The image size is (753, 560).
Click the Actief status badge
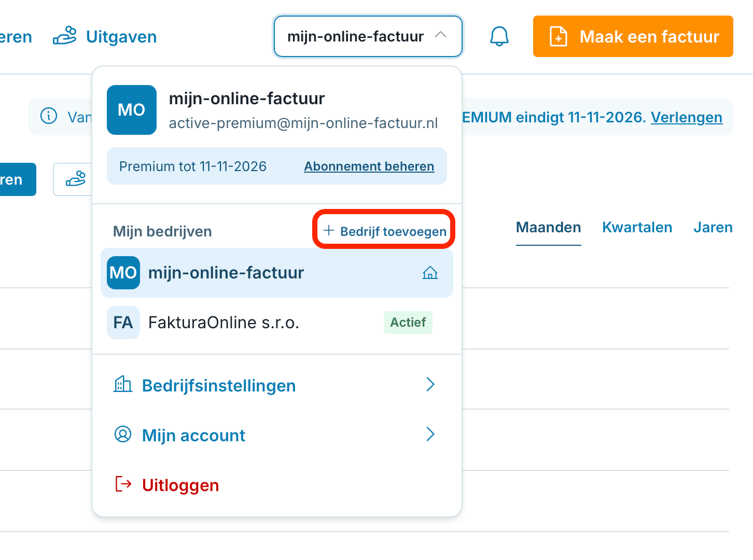click(408, 323)
